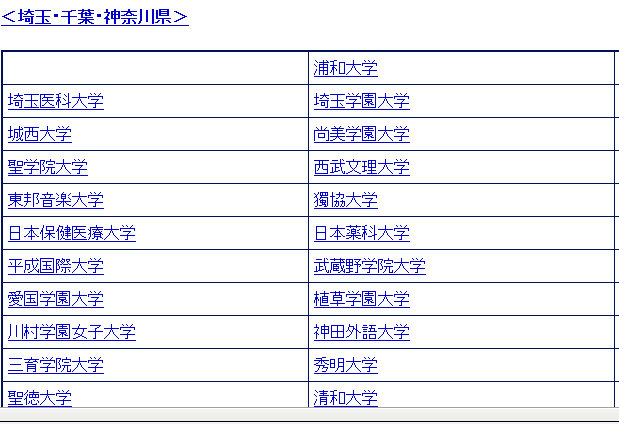Open the 西武文理大学 link
Image resolution: width=619 pixels, height=424 pixels.
pos(362,167)
